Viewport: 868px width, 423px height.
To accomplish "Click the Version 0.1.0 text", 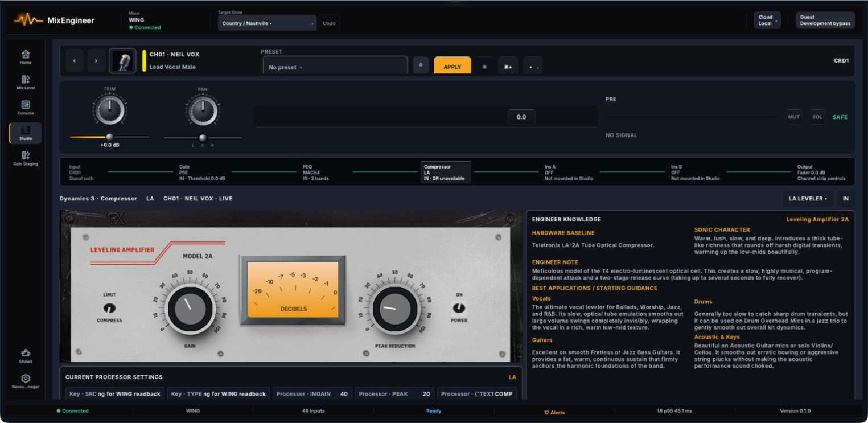I will click(795, 411).
